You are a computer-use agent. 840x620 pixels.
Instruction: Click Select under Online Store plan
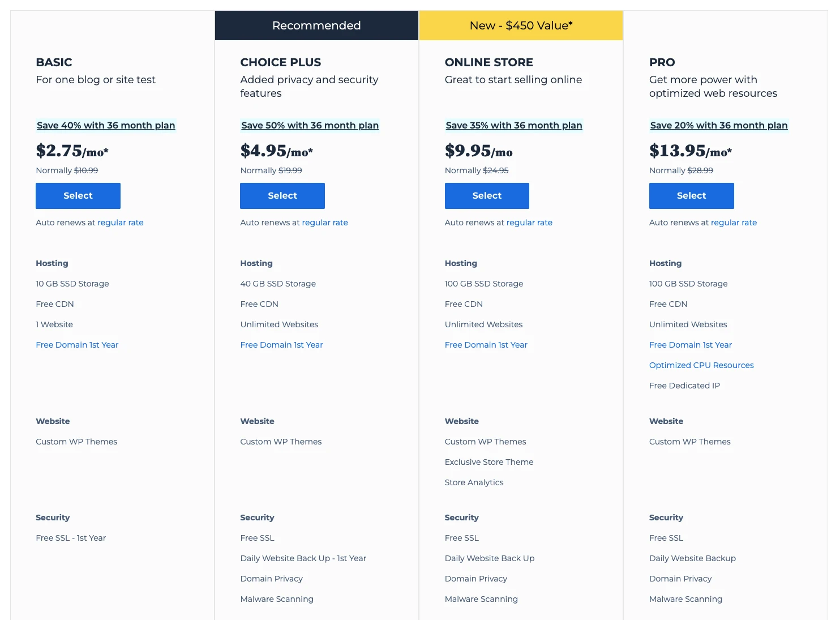point(487,196)
